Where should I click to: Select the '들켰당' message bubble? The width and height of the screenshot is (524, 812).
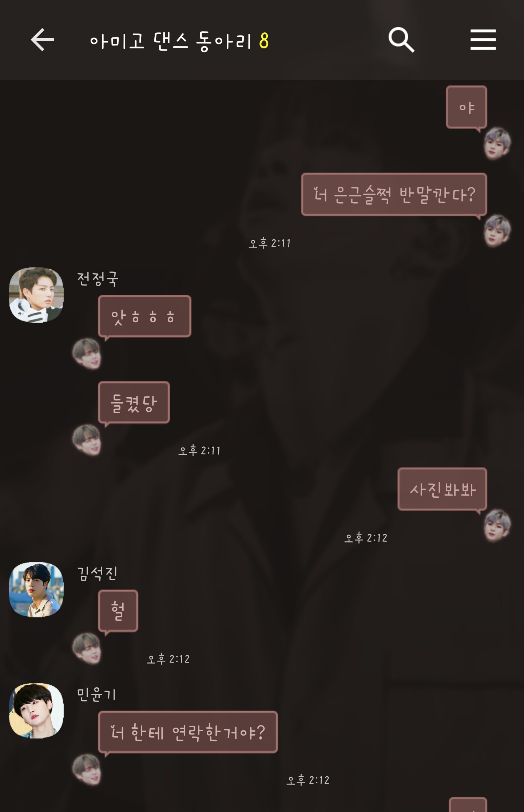tap(134, 402)
